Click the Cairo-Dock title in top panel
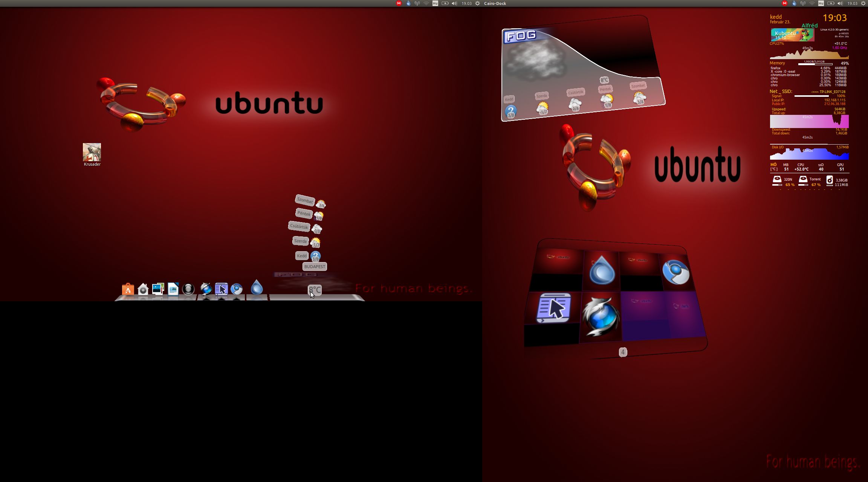Screen dimensions: 868x482 (495, 3)
